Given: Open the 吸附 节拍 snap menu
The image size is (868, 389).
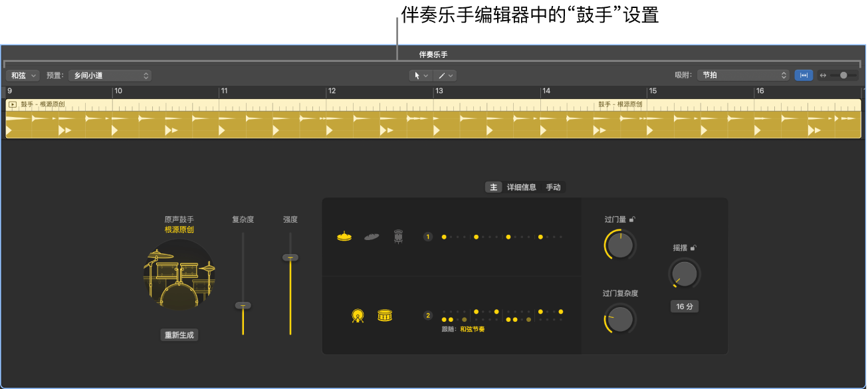Looking at the screenshot, I should 744,75.
